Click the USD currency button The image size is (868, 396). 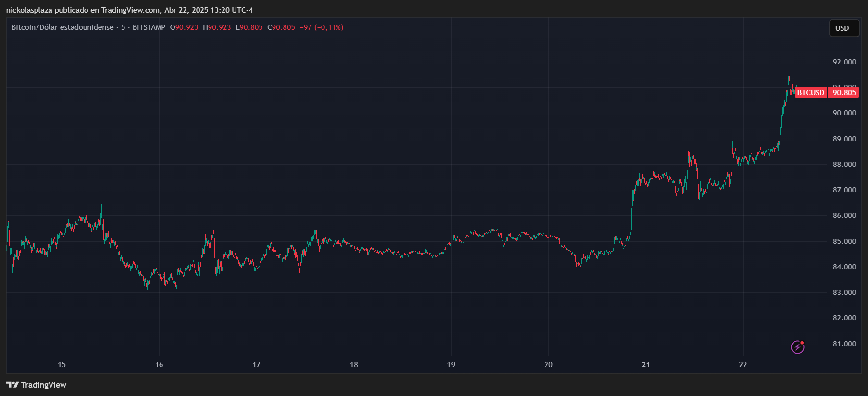(x=844, y=28)
